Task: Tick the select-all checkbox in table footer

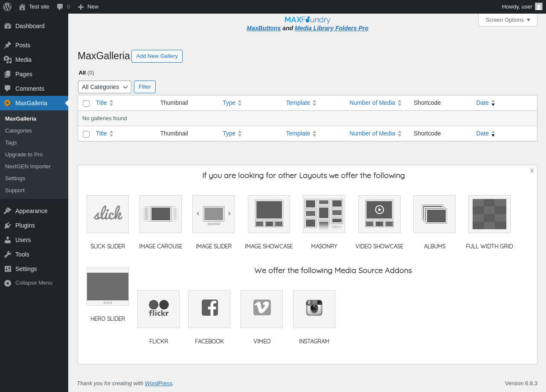Action: pos(86,134)
